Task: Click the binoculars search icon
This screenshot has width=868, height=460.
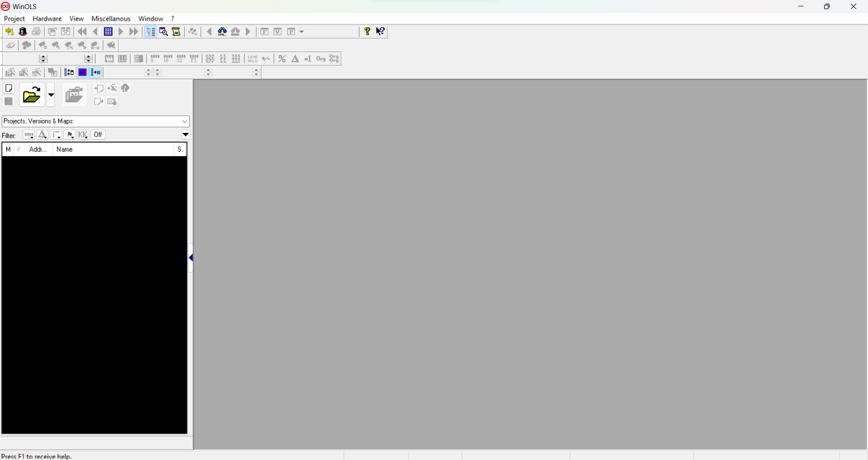Action: (222, 32)
